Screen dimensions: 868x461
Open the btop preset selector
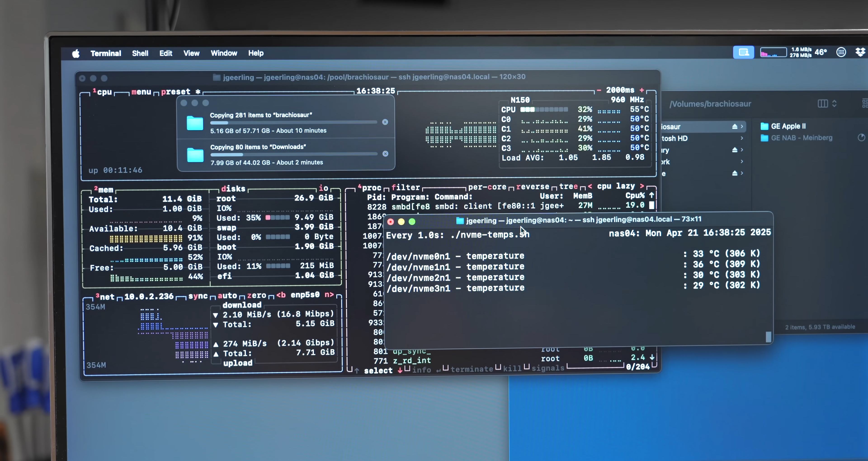[176, 92]
